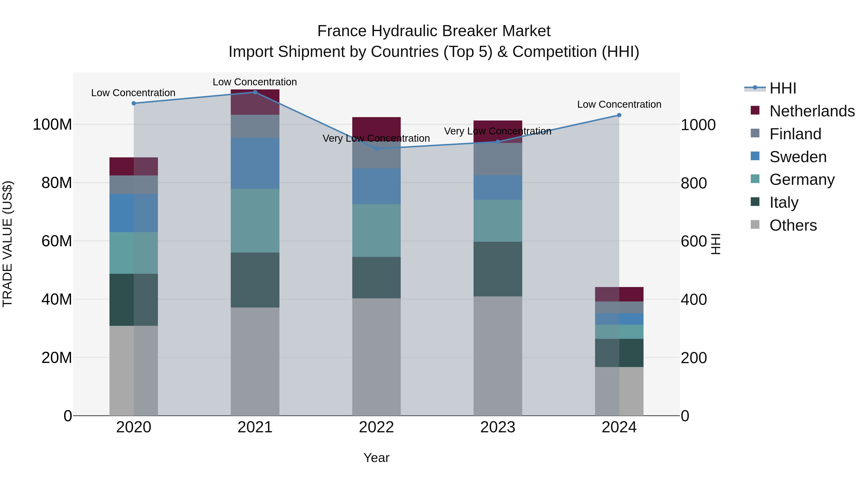The height and width of the screenshot is (488, 868).
Task: Click the 2020 Netherlands bar segment
Action: coord(134,166)
